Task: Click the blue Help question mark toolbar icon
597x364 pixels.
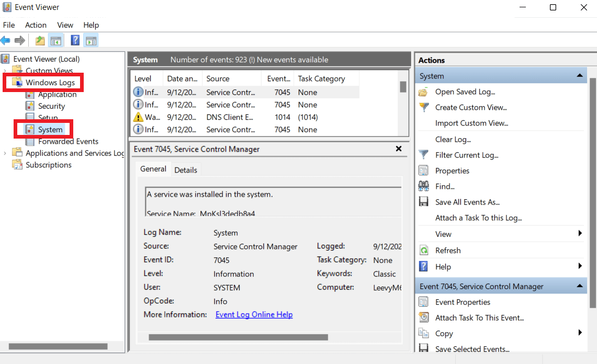Action: 75,40
